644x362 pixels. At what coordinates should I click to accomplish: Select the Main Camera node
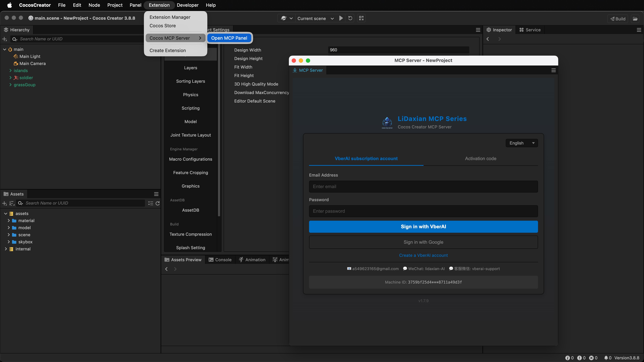click(x=32, y=63)
